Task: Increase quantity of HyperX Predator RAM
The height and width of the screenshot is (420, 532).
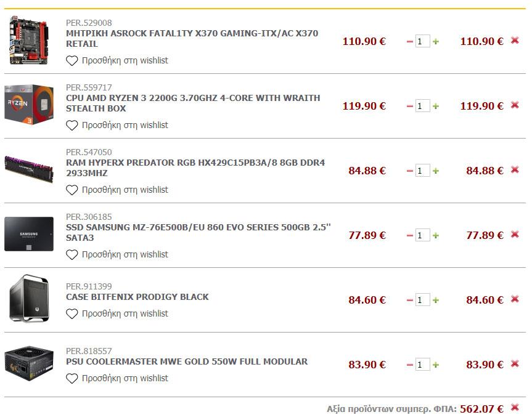Action: (x=436, y=171)
